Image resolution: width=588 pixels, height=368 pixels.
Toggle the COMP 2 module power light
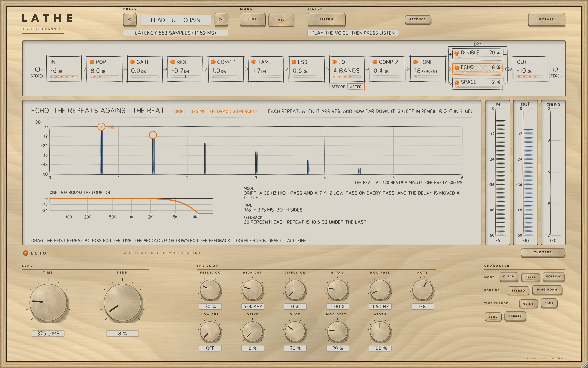[375, 62]
